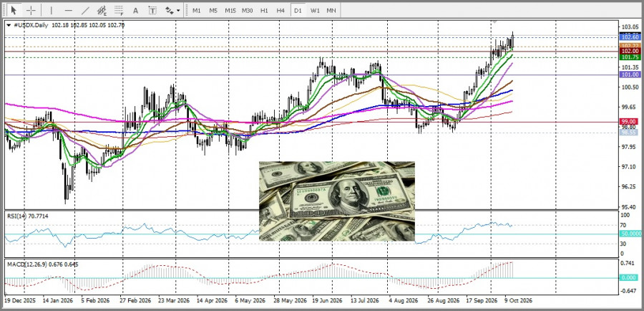Viewport: 644px width, 311px height.
Task: Select the W1 weekly timeframe
Action: [x=315, y=10]
